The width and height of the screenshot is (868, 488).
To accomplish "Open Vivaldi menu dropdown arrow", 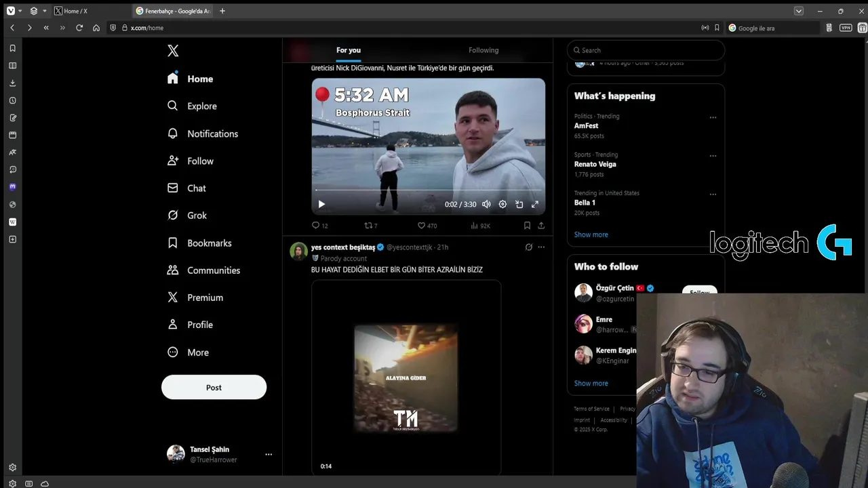I will tap(20, 11).
